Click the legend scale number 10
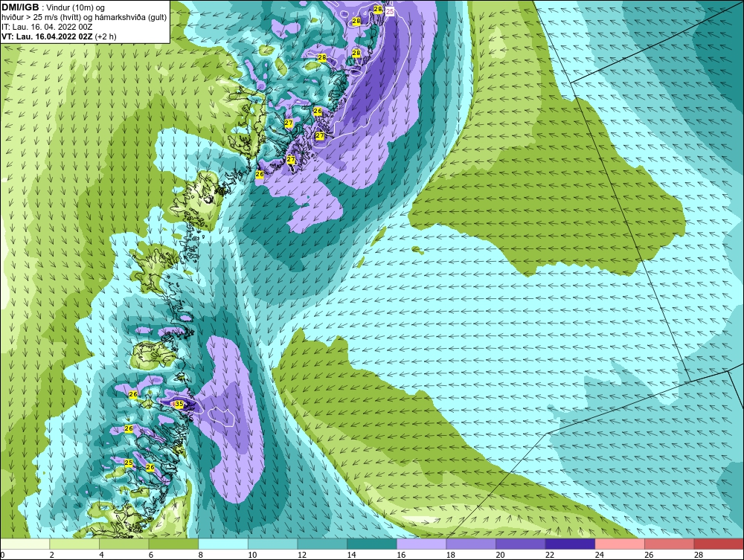 pyautogui.click(x=252, y=555)
